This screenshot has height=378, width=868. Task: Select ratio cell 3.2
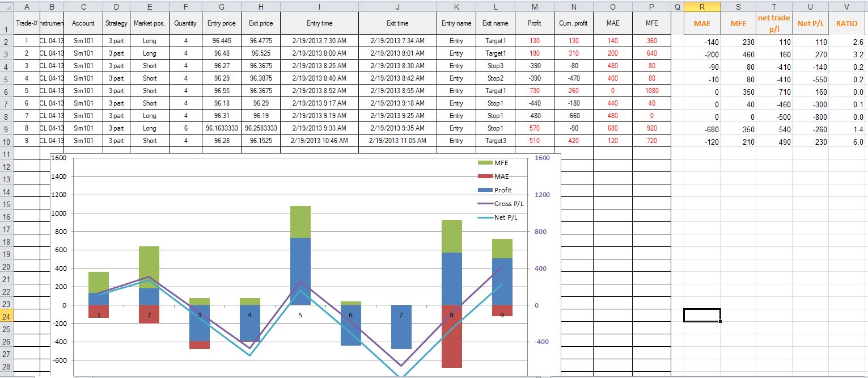pyautogui.click(x=847, y=55)
